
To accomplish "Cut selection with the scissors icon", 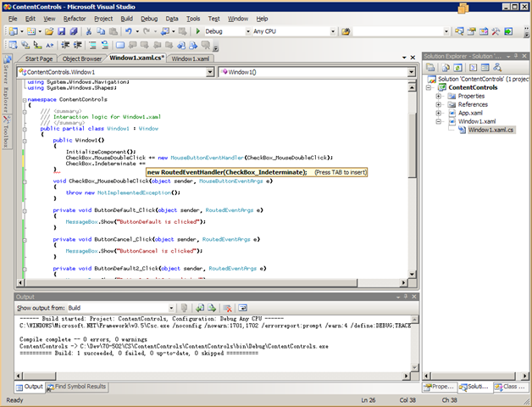I will (89, 31).
